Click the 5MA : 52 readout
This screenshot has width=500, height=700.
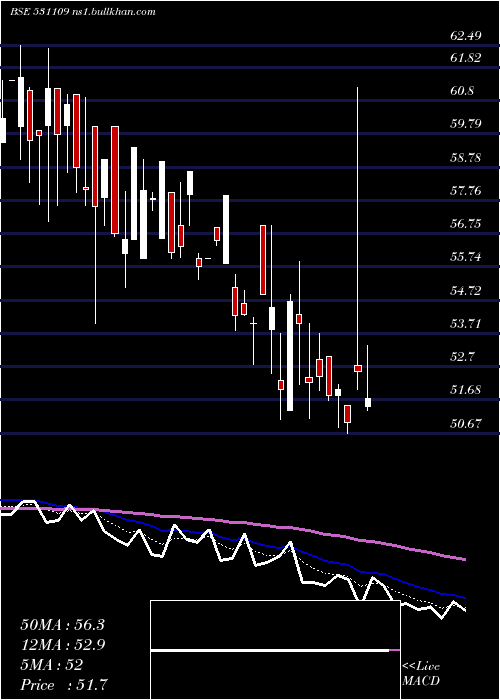point(52,665)
